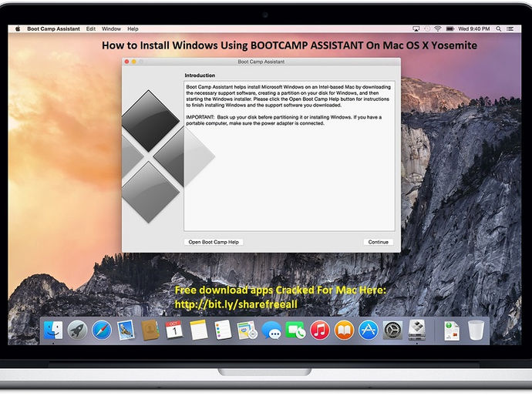This screenshot has width=532, height=399.
Task: Open Trash in the dock
Action: [476, 330]
